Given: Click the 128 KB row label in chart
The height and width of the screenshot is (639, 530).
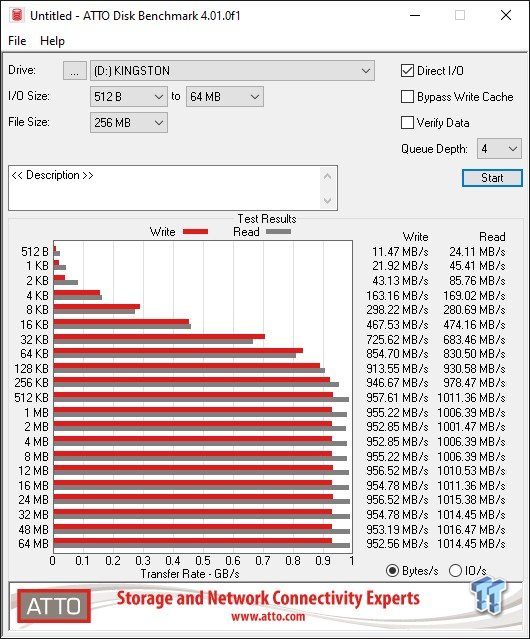Looking at the screenshot, I should (31, 369).
